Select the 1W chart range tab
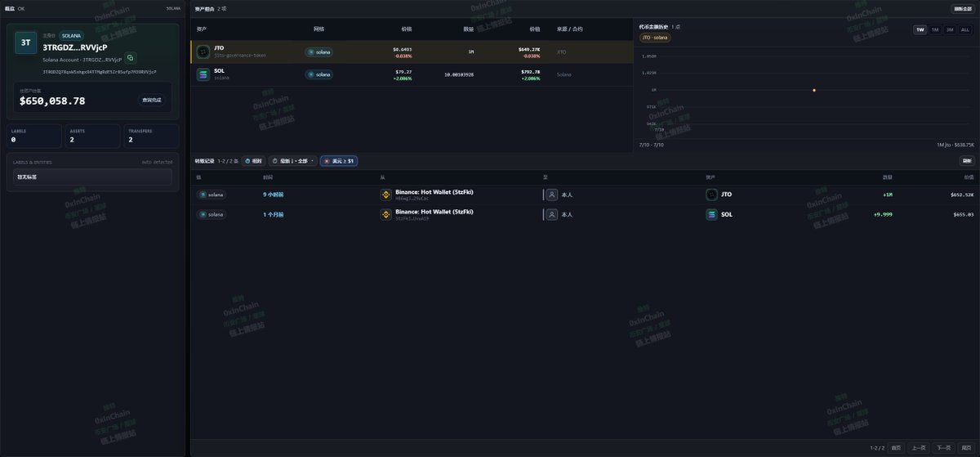Image resolution: width=980 pixels, height=457 pixels. pos(920,29)
